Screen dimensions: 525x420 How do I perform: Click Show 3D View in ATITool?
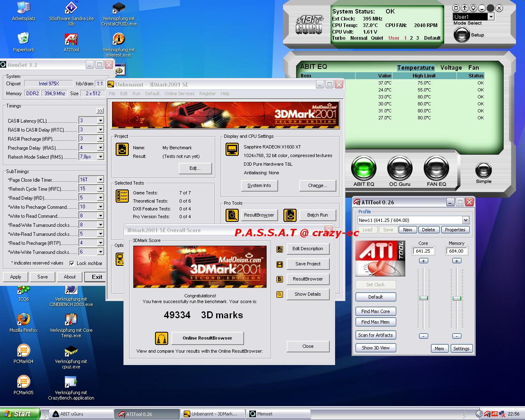(x=376, y=348)
